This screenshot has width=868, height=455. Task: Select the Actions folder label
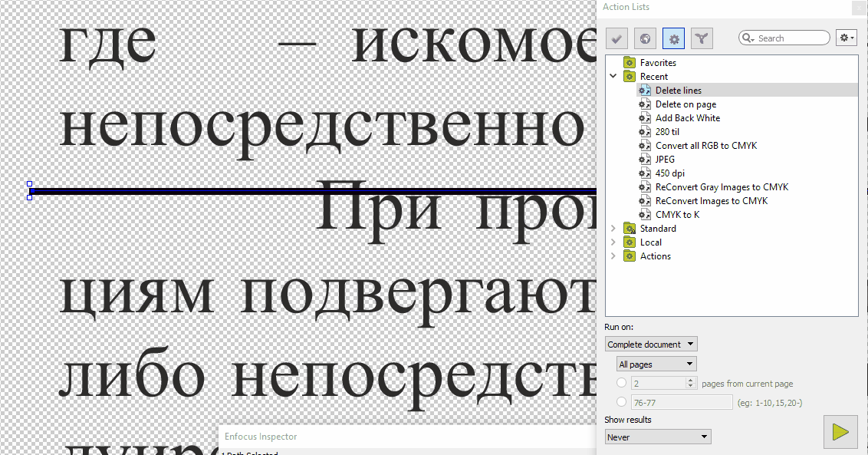(656, 256)
